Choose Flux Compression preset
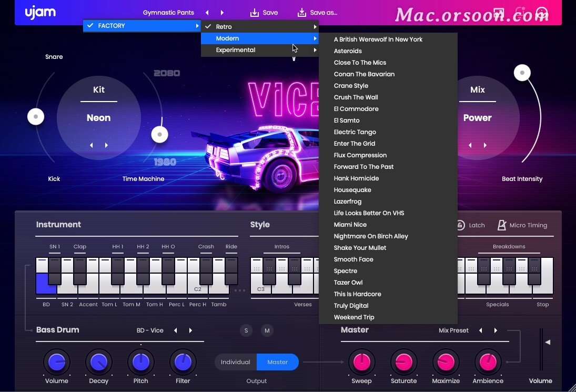Viewport: 576px width, 392px height. 388,155
